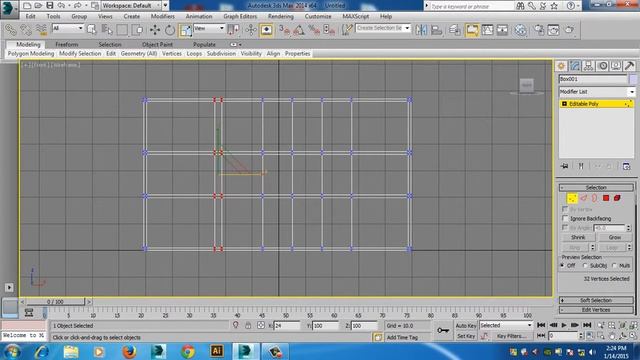Toggle the By Vertex checkbox
Viewport: 640px width, 360px height.
565,209
